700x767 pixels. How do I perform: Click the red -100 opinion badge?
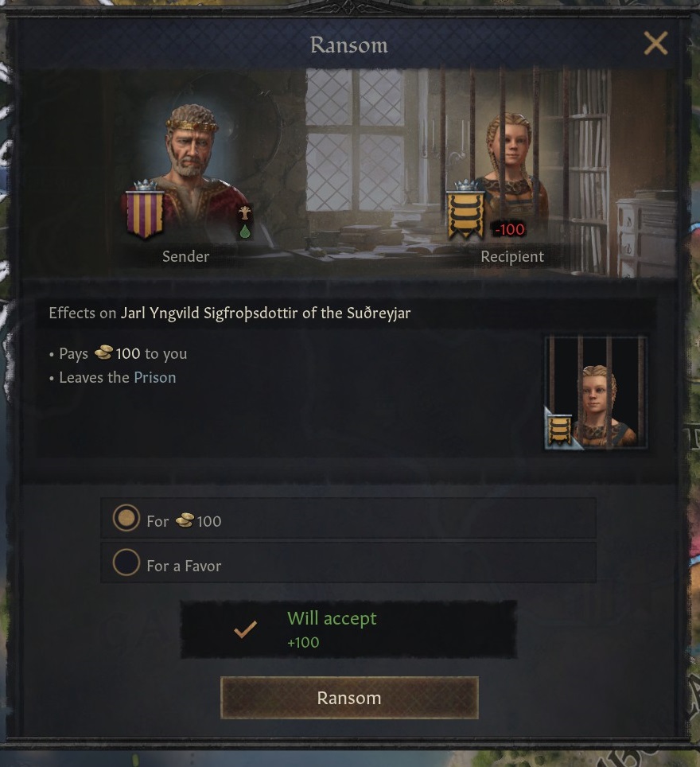click(x=509, y=229)
